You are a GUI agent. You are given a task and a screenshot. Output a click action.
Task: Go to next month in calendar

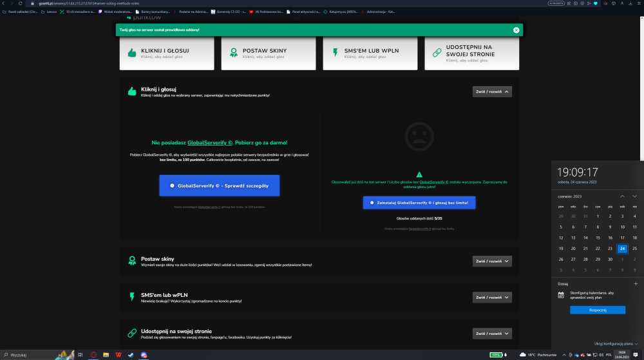pyautogui.click(x=634, y=196)
